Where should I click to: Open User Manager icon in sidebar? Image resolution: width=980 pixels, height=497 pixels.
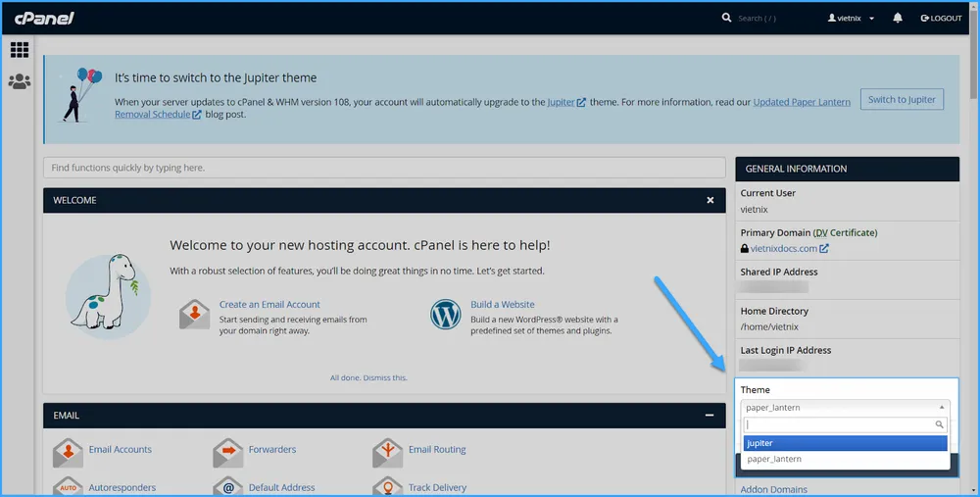[x=20, y=81]
